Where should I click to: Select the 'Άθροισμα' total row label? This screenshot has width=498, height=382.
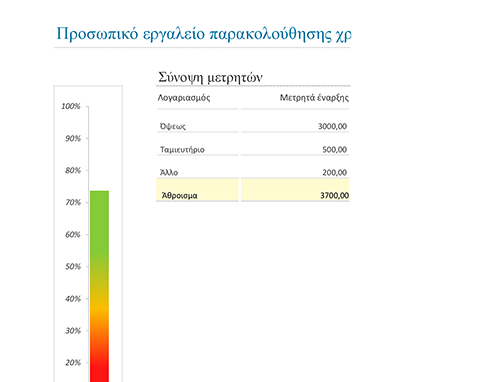tap(180, 195)
